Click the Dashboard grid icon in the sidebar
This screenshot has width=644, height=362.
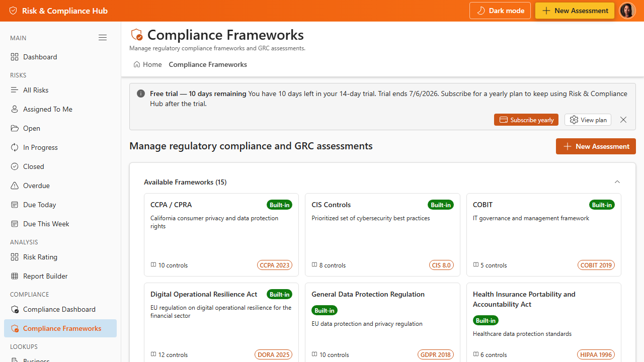pos(15,57)
